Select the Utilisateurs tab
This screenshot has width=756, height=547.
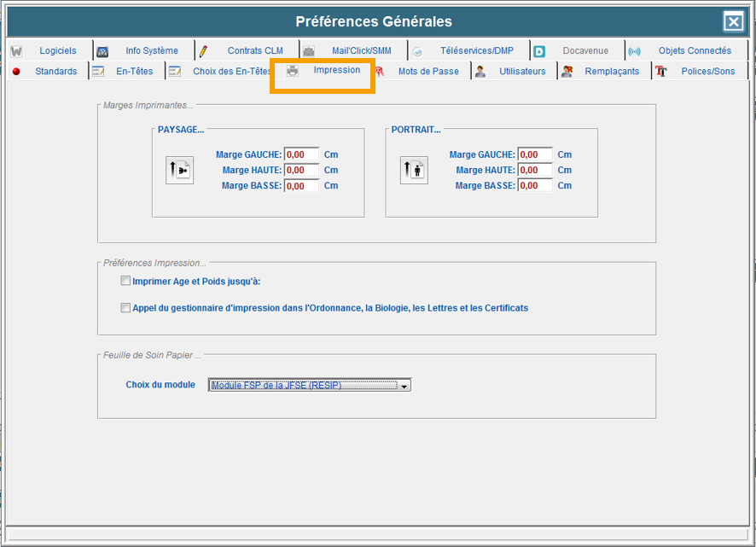(521, 72)
